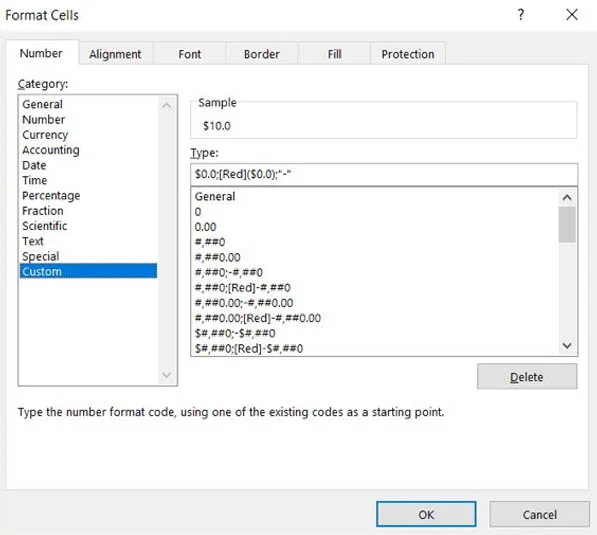The width and height of the screenshot is (597, 535).
Task: Click the Type format code field
Action: pos(384,174)
